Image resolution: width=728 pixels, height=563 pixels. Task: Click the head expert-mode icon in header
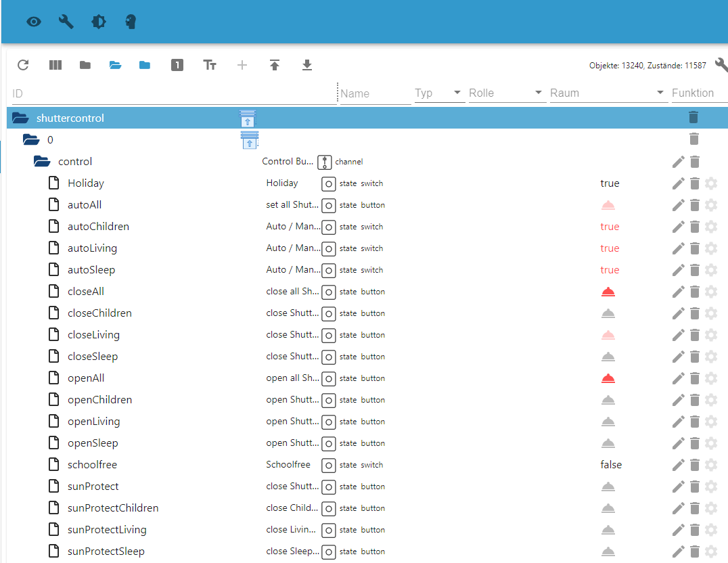click(131, 22)
